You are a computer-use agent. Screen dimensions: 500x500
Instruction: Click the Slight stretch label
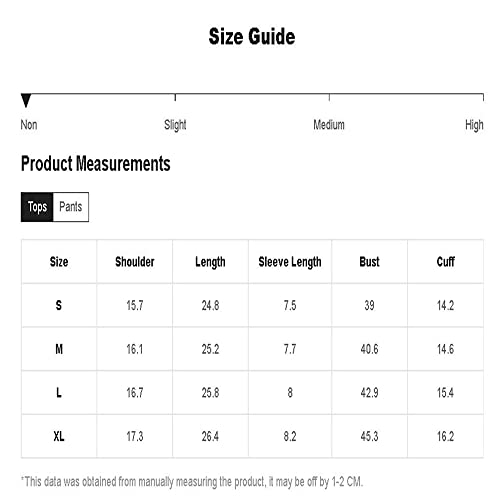[x=175, y=125]
